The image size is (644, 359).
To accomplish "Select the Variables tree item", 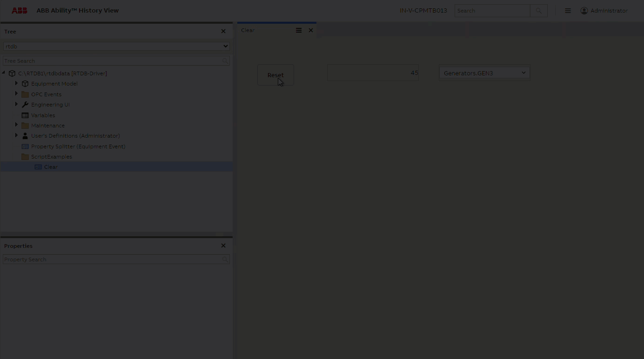I will coord(43,115).
